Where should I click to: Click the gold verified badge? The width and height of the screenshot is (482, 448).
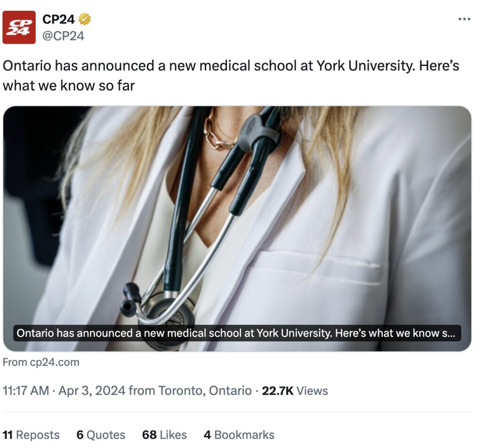point(85,19)
